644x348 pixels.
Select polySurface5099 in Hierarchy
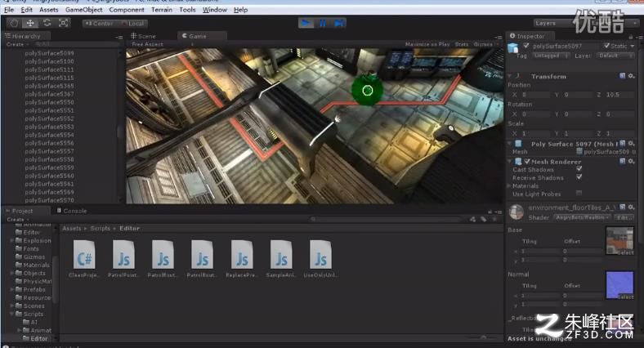point(49,53)
